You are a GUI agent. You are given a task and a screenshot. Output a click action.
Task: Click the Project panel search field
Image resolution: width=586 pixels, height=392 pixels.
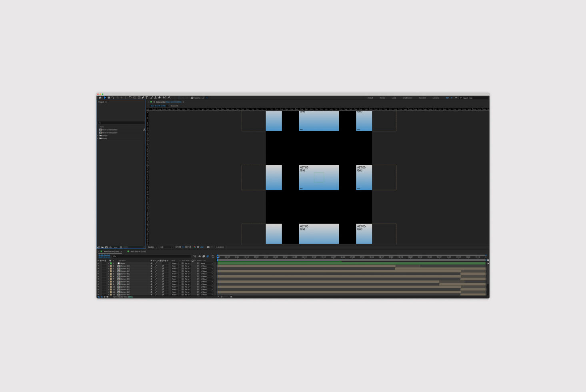pos(121,122)
